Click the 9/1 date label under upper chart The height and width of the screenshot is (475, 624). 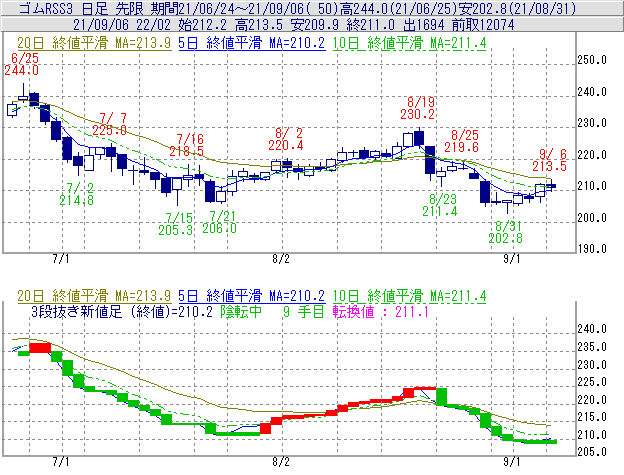pyautogui.click(x=512, y=259)
